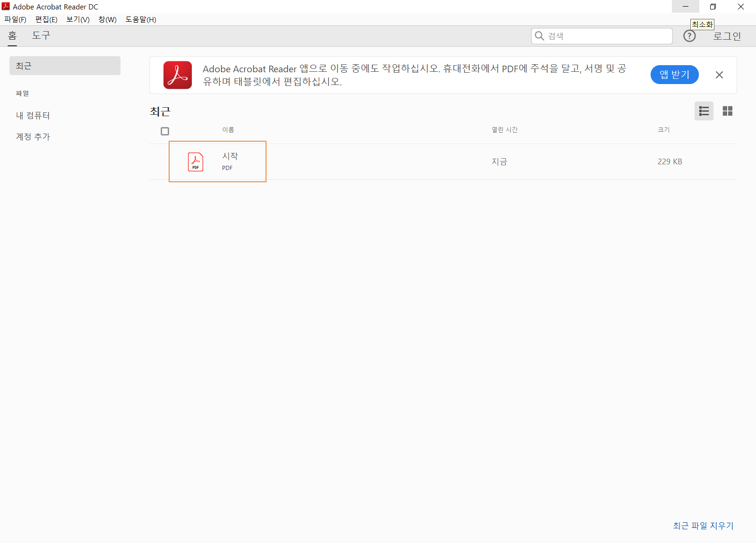Switch to list view icon
The height and width of the screenshot is (543, 756).
click(x=704, y=111)
